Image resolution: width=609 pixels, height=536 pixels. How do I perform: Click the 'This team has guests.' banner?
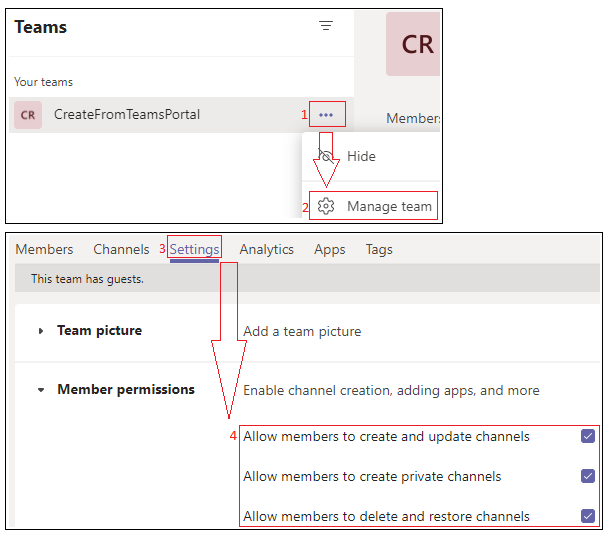(307, 279)
